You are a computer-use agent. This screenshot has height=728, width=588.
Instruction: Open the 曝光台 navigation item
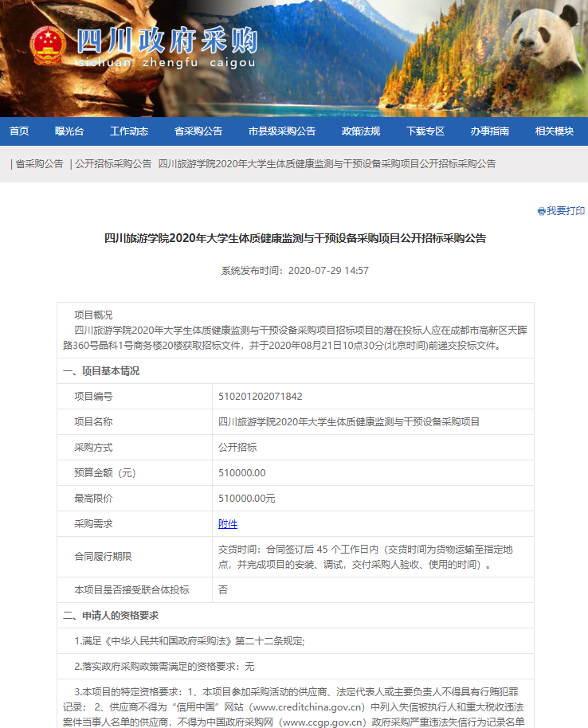pos(69,131)
